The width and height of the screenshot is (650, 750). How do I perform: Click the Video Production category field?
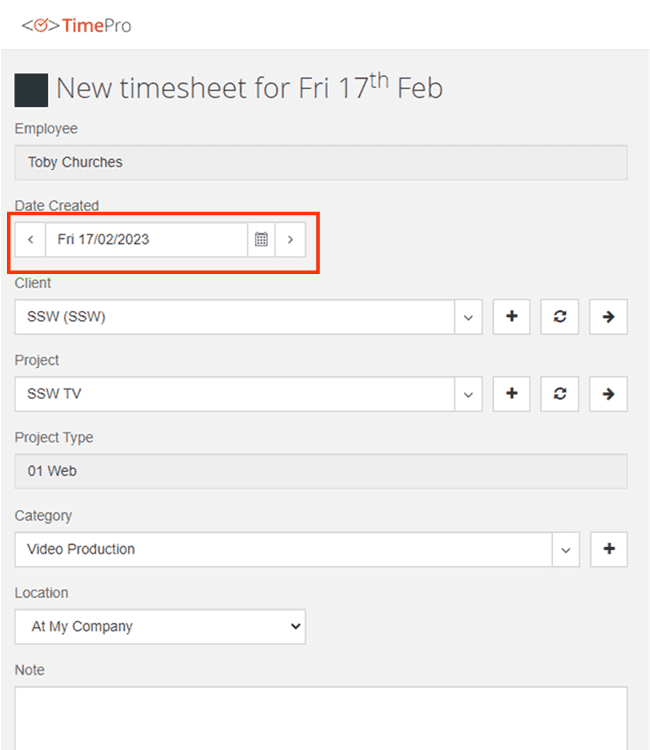tap(283, 549)
